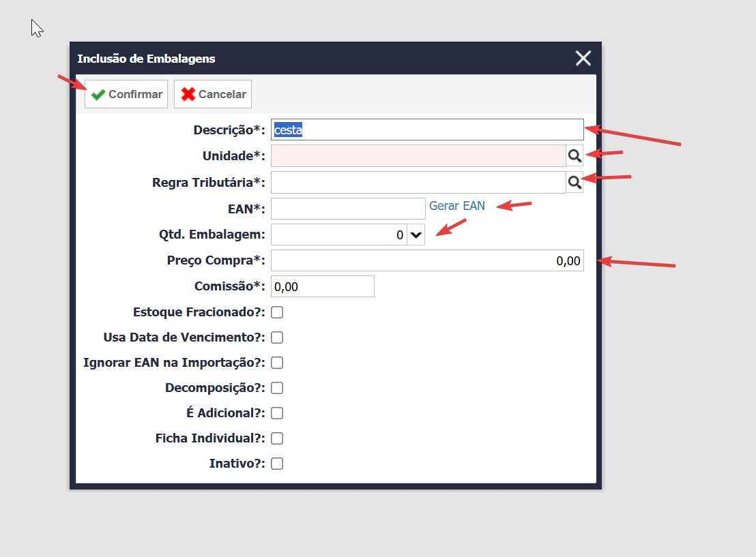Click the Gerar EAN link
Viewport: 756px width, 557px height.
456,206
